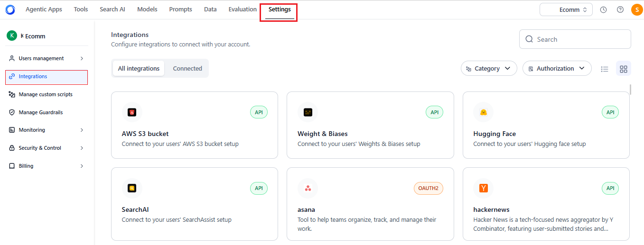Click the AWS S3 bucket integration icon

click(132, 112)
